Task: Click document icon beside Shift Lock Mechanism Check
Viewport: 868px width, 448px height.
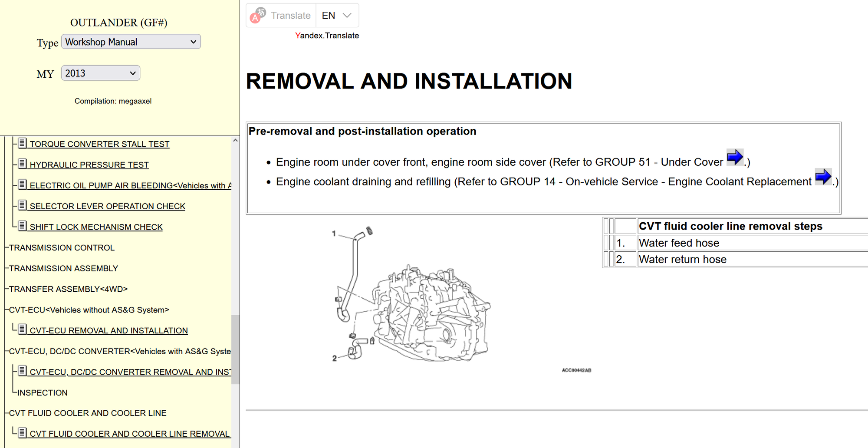Action: click(x=23, y=226)
